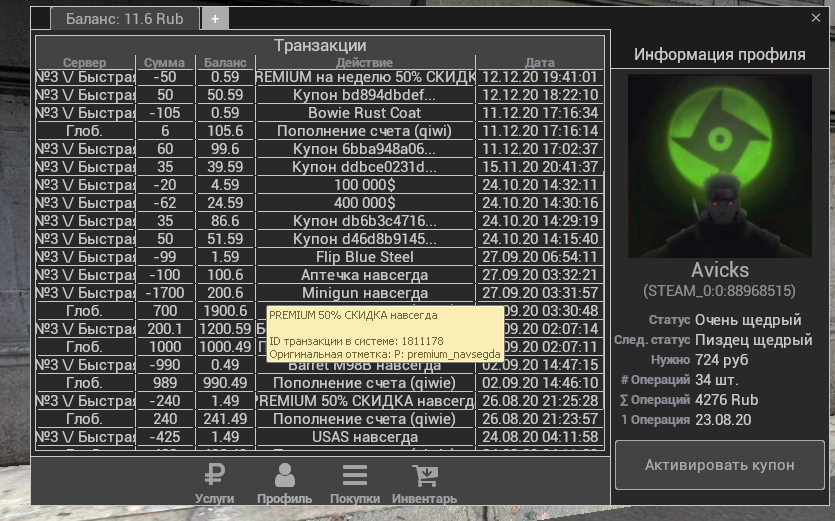
Task: Open the Покупки list icon
Action: tap(354, 483)
